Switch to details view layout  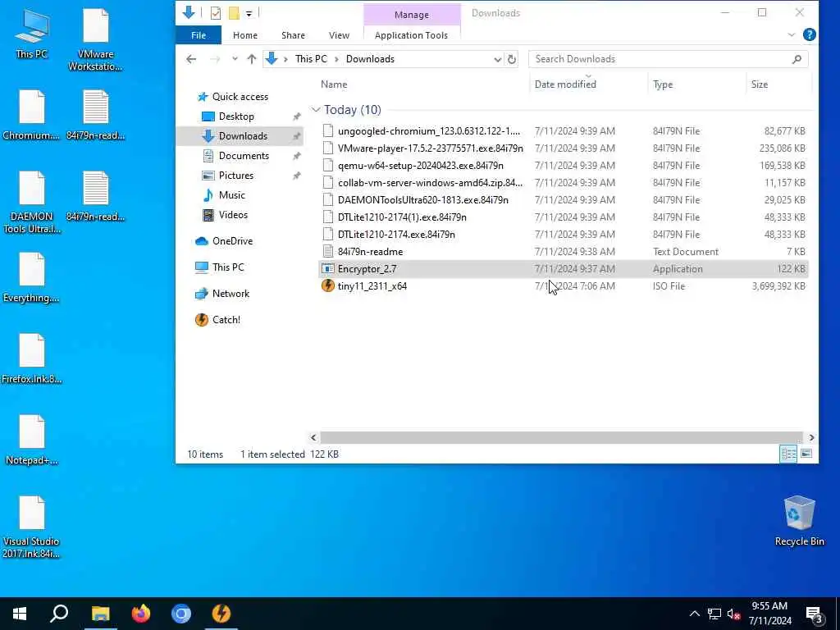tap(788, 454)
